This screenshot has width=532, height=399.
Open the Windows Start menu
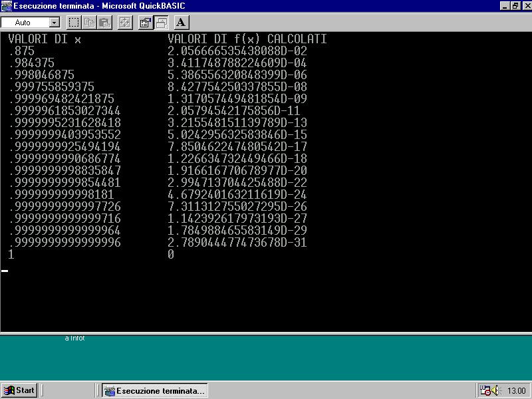coord(19,390)
